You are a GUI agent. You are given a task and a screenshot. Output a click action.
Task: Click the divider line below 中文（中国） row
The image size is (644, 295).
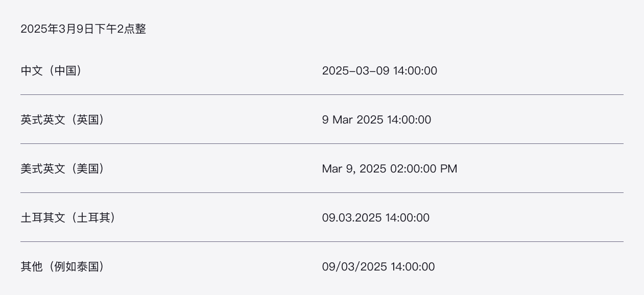click(x=322, y=94)
